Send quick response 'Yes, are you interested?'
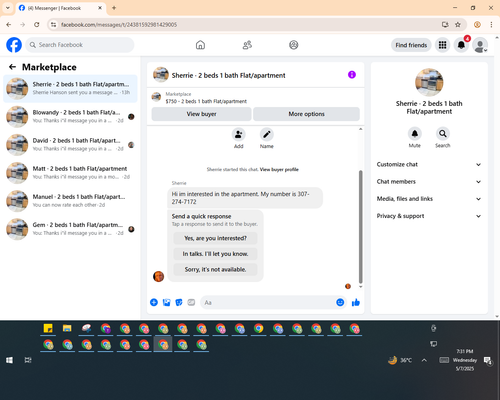Viewport: 500px width, 400px height. 215,238
